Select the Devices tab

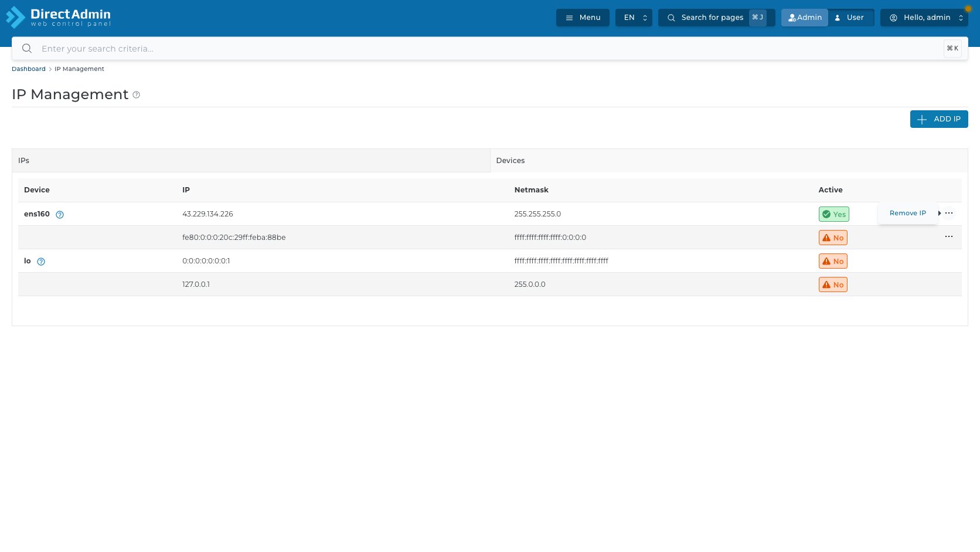coord(729,160)
